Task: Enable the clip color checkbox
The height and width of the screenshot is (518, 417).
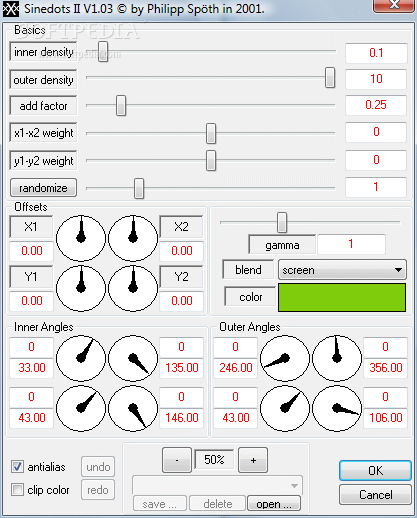Action: point(17,490)
